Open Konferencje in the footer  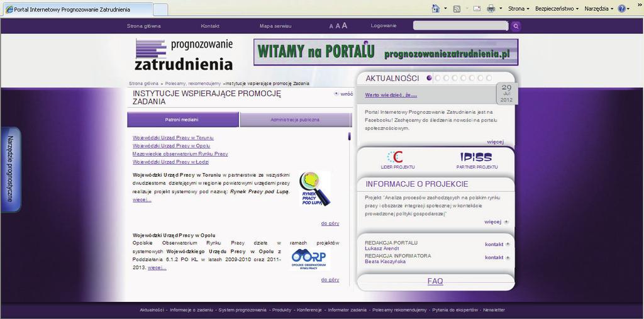(x=311, y=310)
